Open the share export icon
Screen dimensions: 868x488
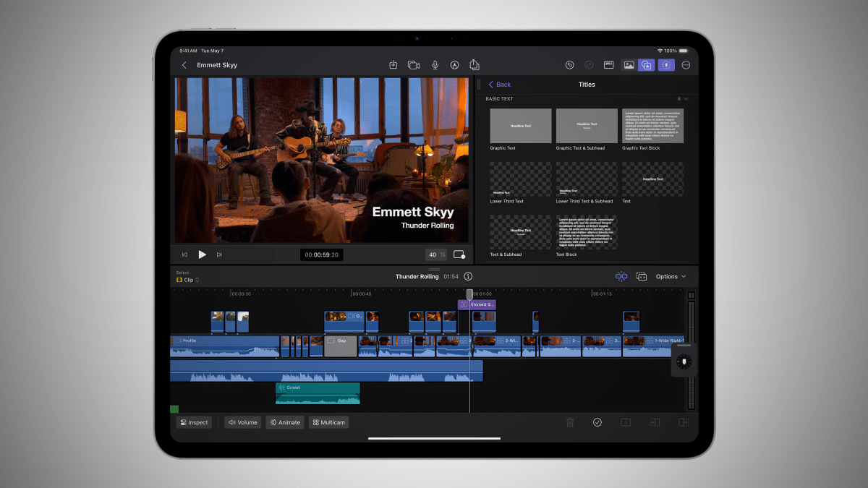tap(475, 65)
